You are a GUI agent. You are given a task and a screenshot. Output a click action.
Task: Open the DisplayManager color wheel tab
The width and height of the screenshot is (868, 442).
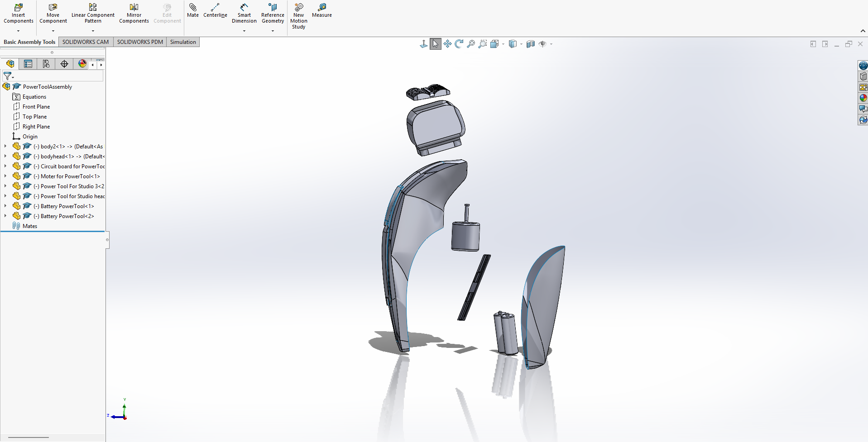[82, 64]
